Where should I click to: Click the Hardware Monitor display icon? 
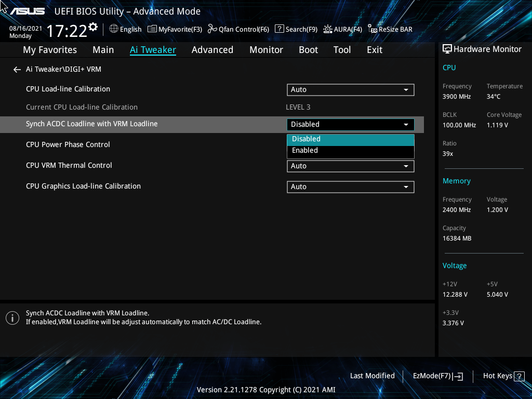point(447,49)
